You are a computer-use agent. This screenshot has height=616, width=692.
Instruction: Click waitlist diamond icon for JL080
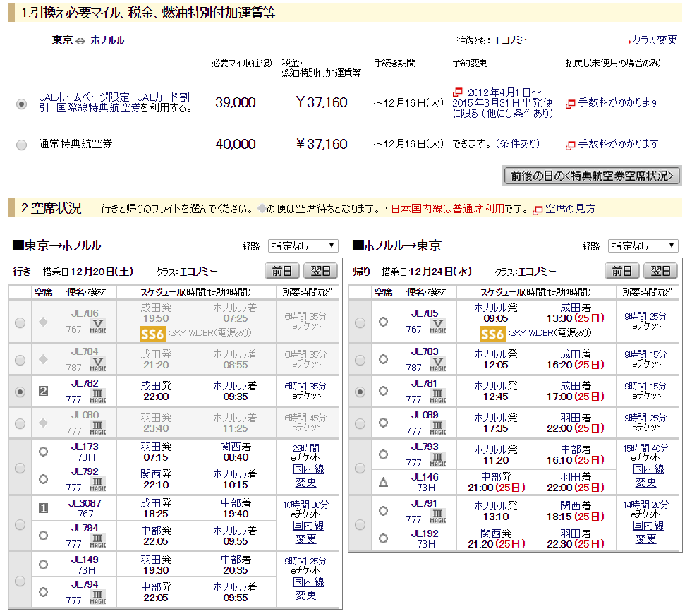coord(43,423)
